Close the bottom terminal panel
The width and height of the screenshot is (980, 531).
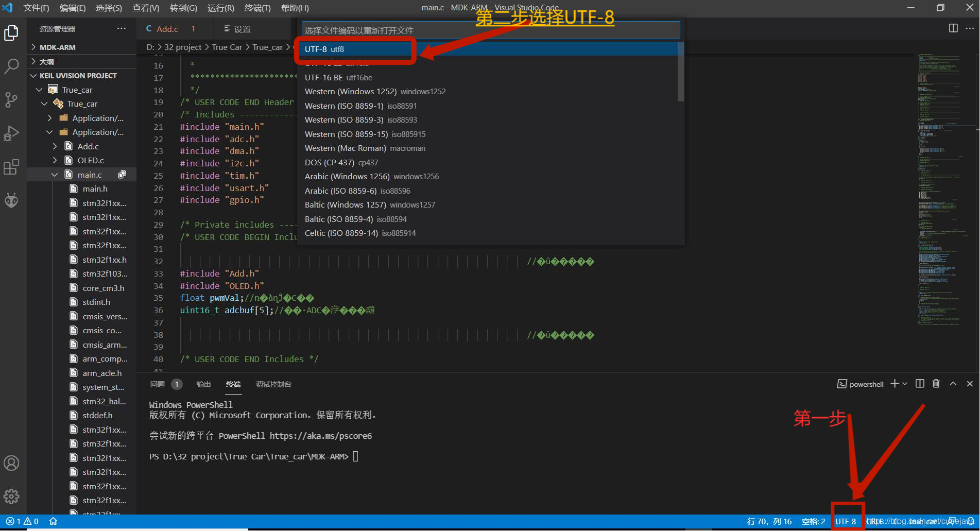970,384
